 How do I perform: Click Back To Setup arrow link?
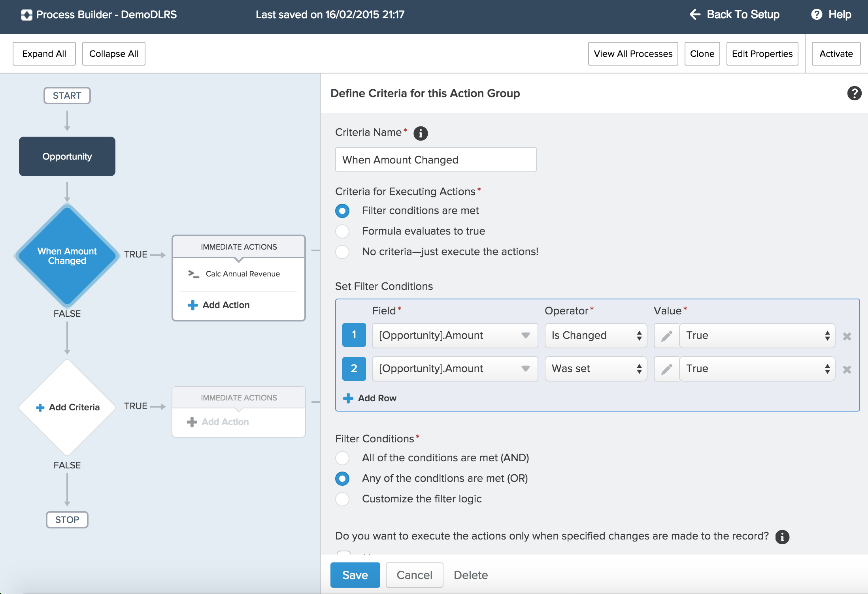pos(734,15)
